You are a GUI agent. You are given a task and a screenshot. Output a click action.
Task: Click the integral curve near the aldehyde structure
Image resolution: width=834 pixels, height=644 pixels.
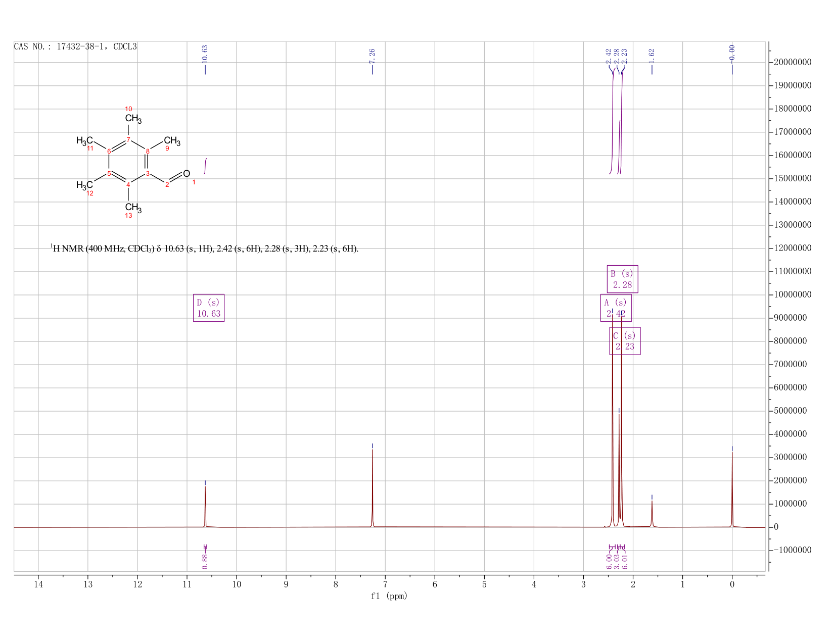click(x=205, y=166)
